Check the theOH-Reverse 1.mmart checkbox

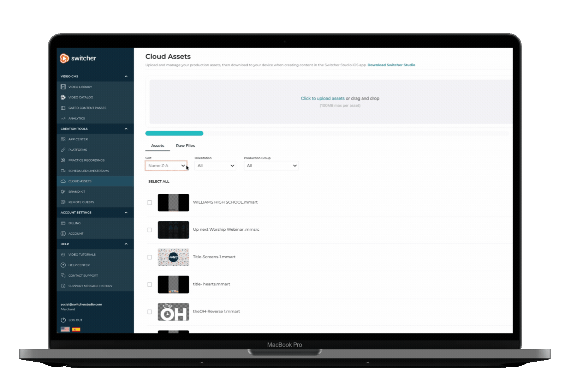(x=150, y=312)
